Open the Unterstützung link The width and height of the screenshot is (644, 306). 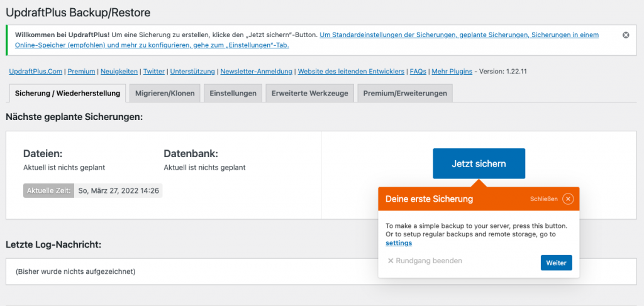click(192, 72)
